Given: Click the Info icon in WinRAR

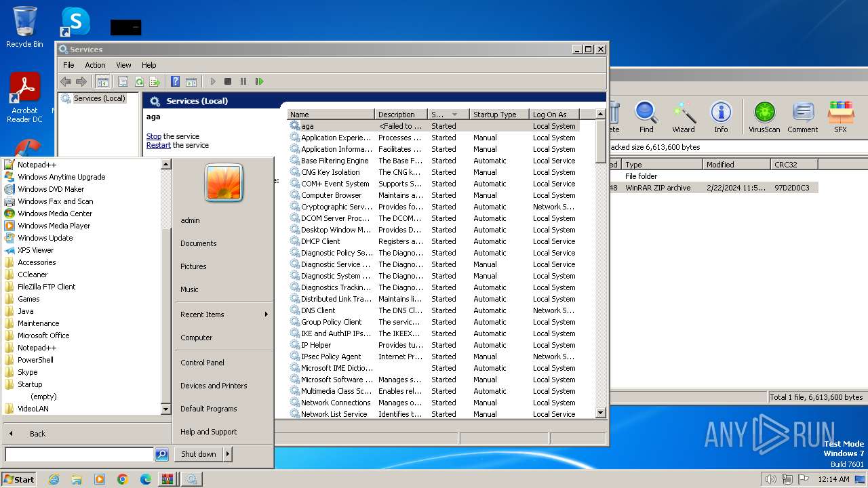Looking at the screenshot, I should tap(721, 117).
